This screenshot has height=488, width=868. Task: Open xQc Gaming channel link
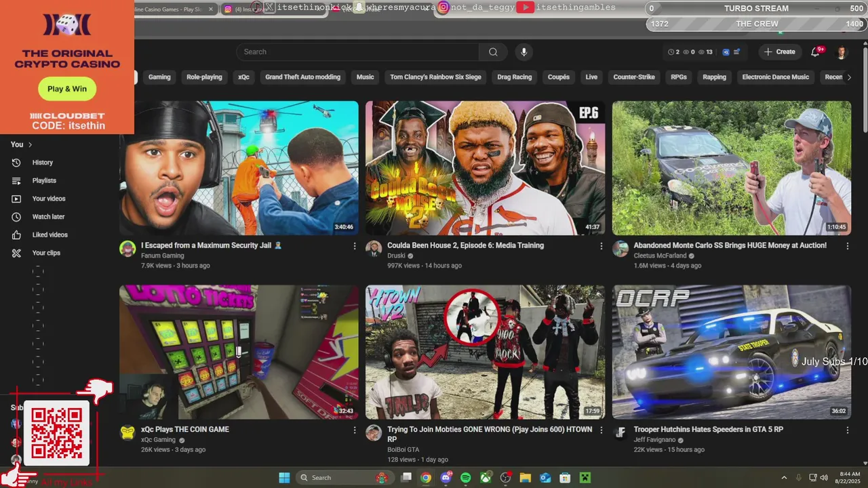[158, 440]
